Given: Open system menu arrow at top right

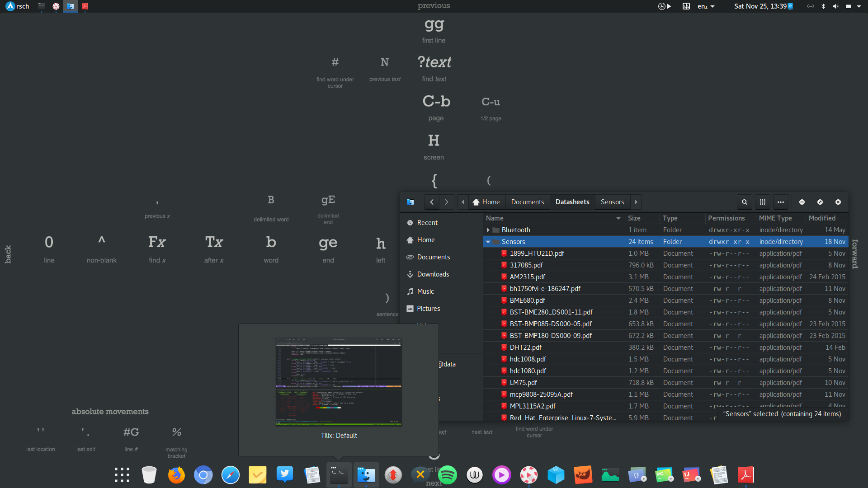Looking at the screenshot, I should (x=859, y=6).
